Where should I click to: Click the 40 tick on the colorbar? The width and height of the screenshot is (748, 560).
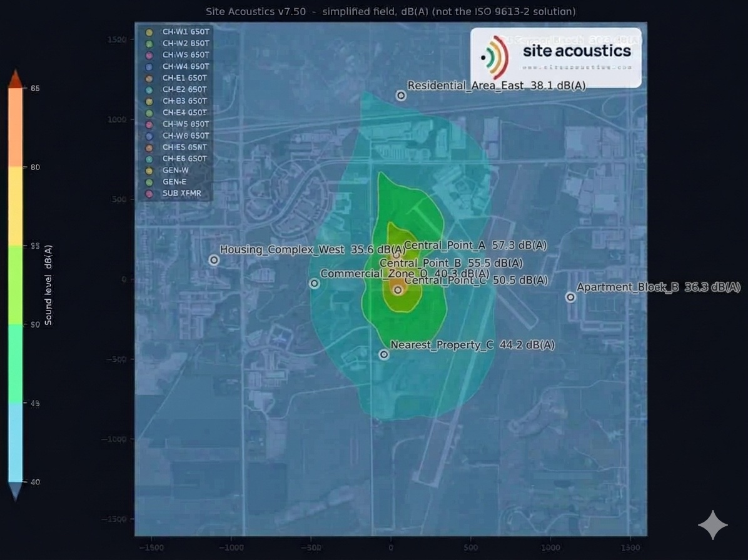tap(35, 482)
